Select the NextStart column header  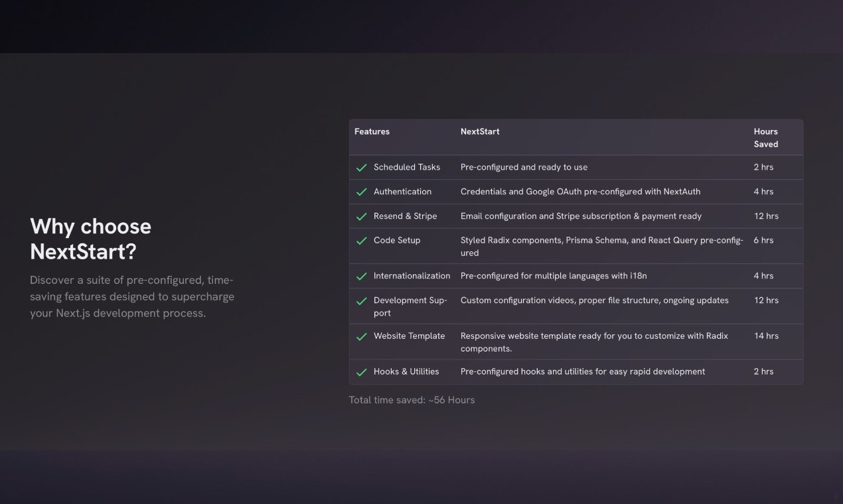click(x=480, y=131)
